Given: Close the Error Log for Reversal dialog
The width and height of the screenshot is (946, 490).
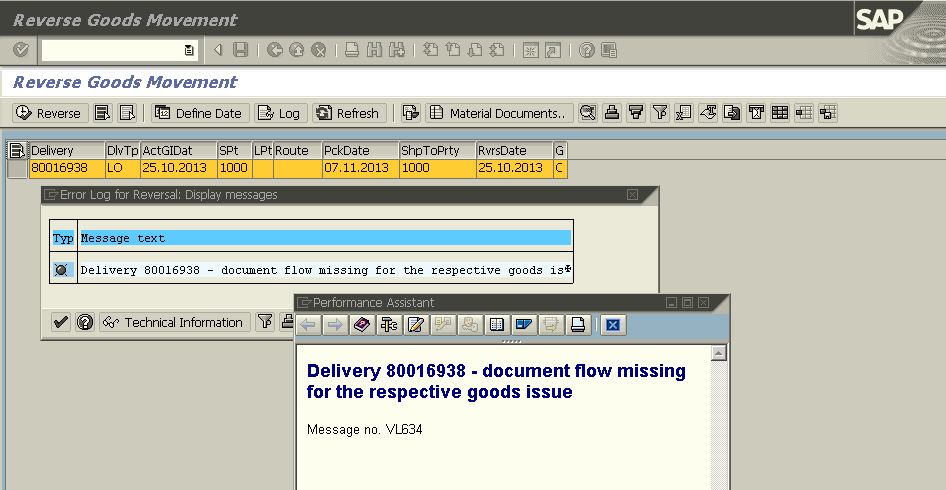Looking at the screenshot, I should (632, 194).
